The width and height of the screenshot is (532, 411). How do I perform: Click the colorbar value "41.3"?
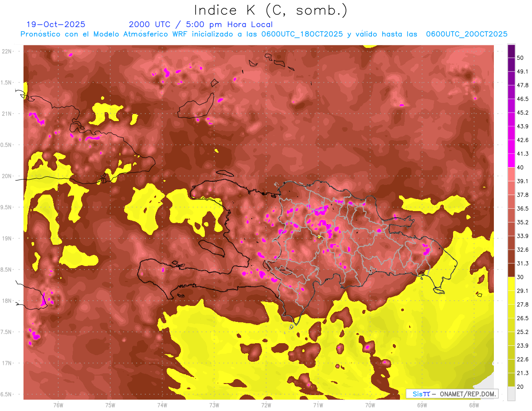tap(522, 154)
